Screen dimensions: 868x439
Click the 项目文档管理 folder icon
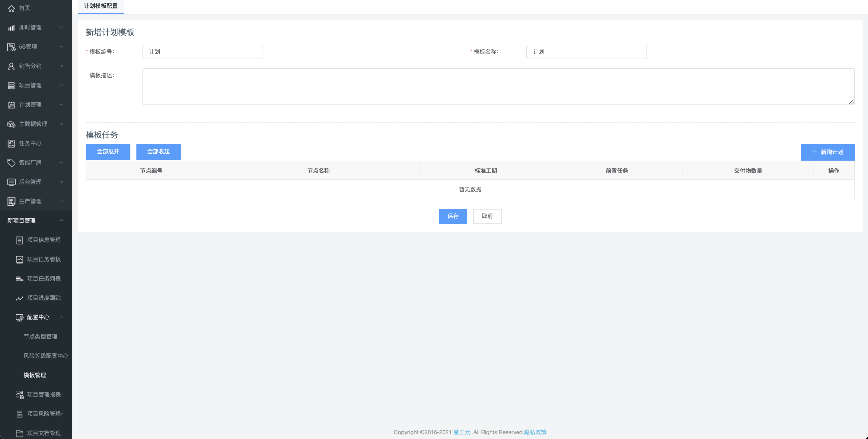(x=20, y=433)
